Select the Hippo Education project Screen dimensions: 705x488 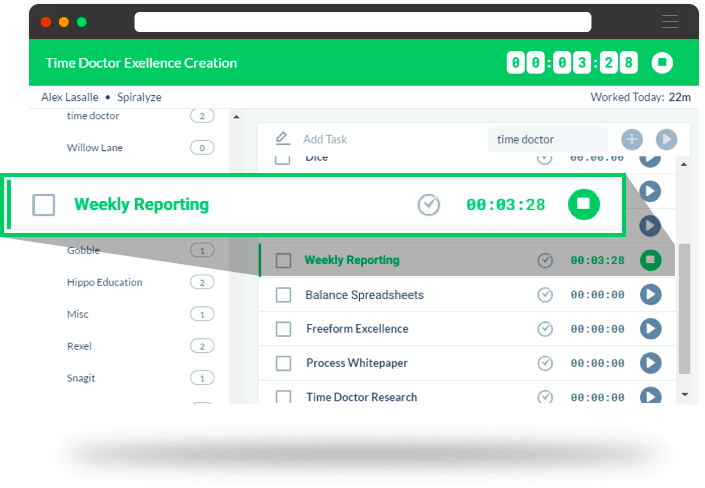click(x=104, y=282)
